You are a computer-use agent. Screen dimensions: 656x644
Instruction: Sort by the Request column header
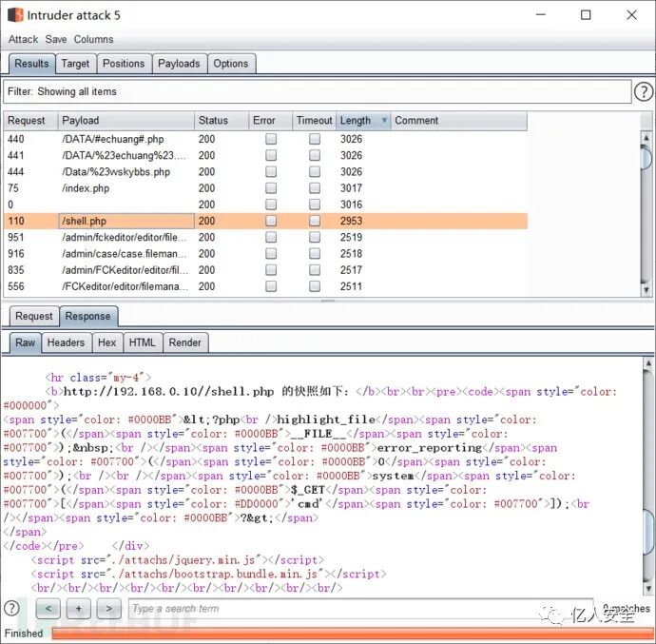click(x=30, y=121)
